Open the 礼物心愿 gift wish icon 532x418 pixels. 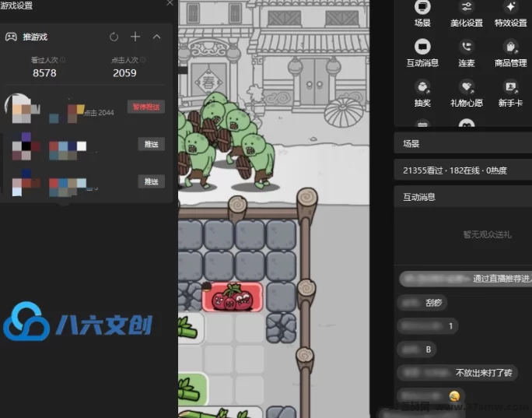[x=467, y=87]
